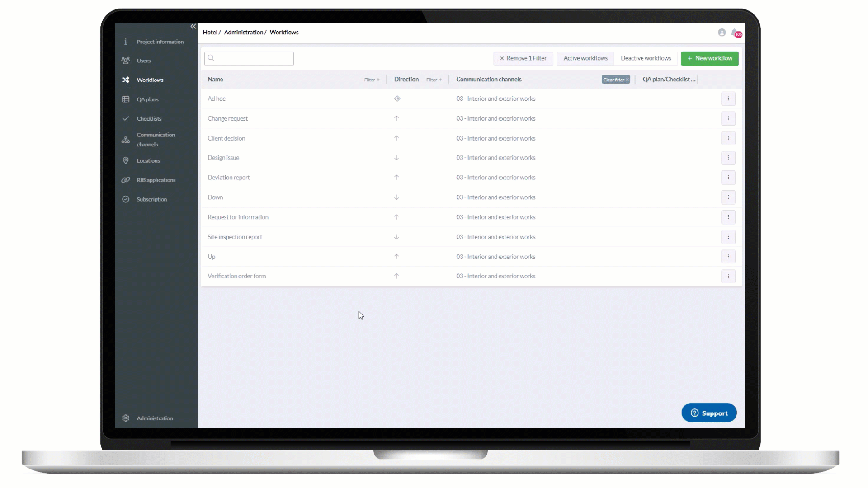
Task: Open Name column Filter + dropdown
Action: pyautogui.click(x=372, y=80)
